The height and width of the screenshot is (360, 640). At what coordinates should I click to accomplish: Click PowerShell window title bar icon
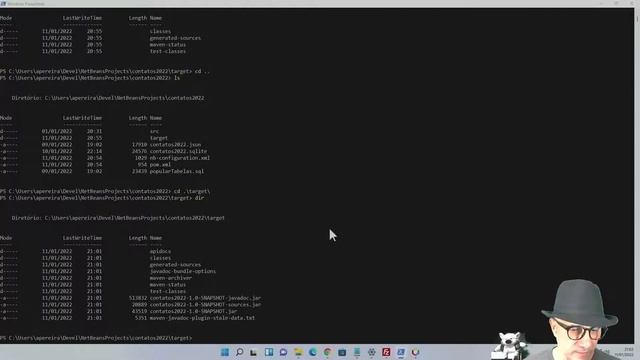point(3,4)
